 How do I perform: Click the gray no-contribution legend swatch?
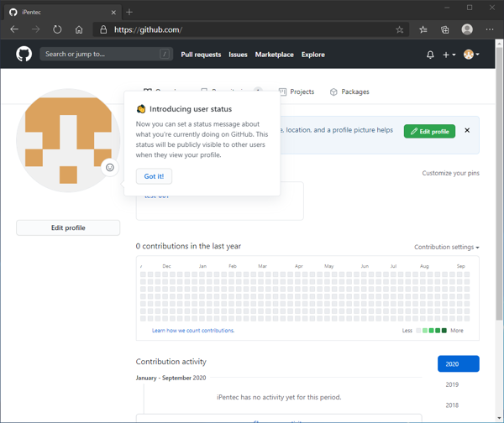coord(418,331)
